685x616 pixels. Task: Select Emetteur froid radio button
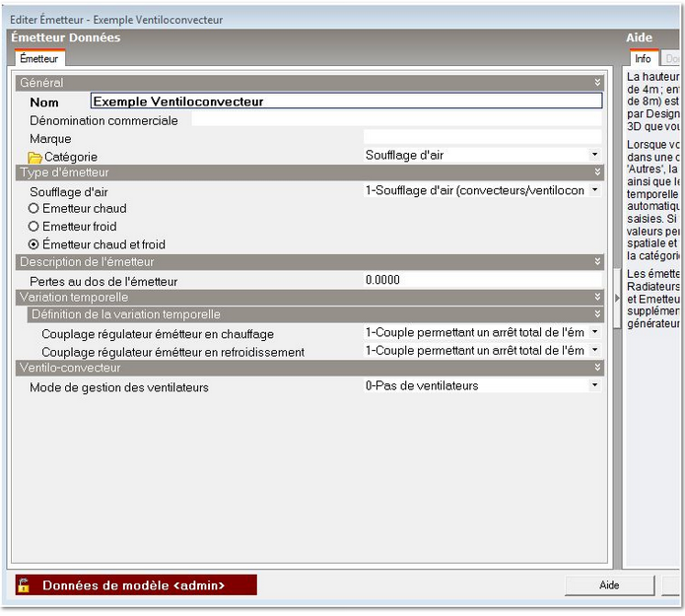[34, 227]
